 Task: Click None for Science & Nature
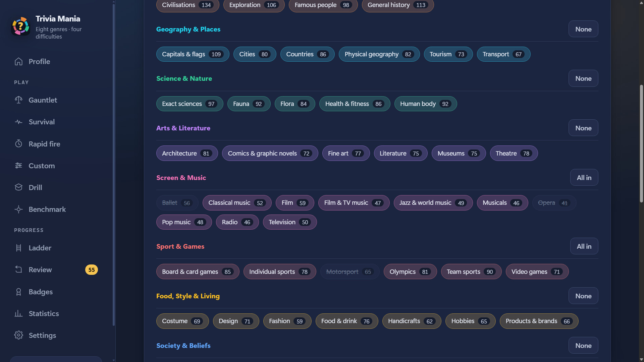(583, 78)
